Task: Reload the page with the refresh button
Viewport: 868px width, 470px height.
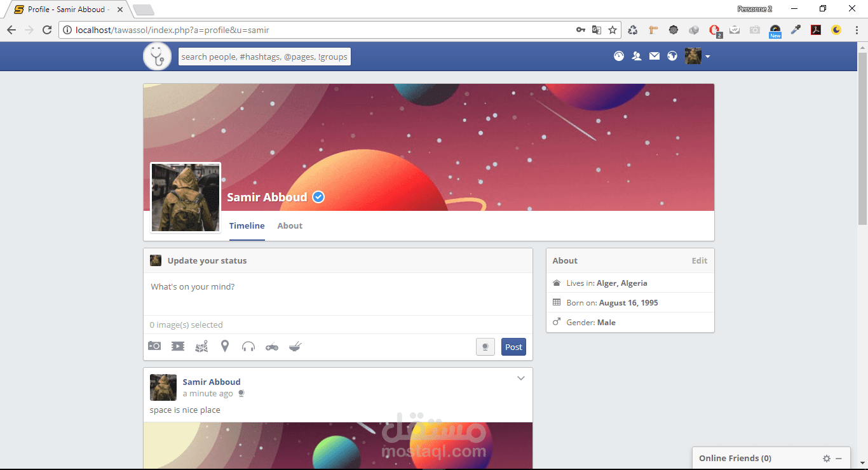Action: [x=47, y=30]
